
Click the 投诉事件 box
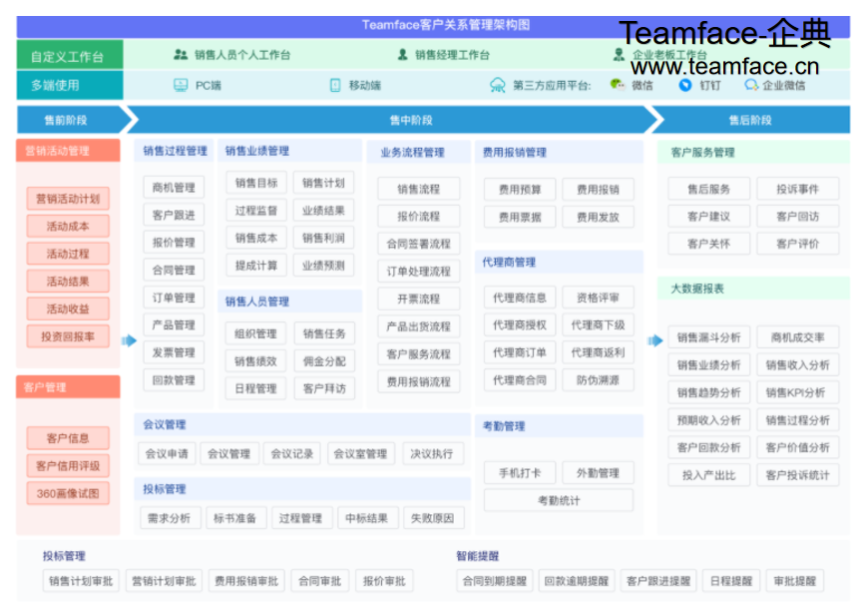point(798,189)
